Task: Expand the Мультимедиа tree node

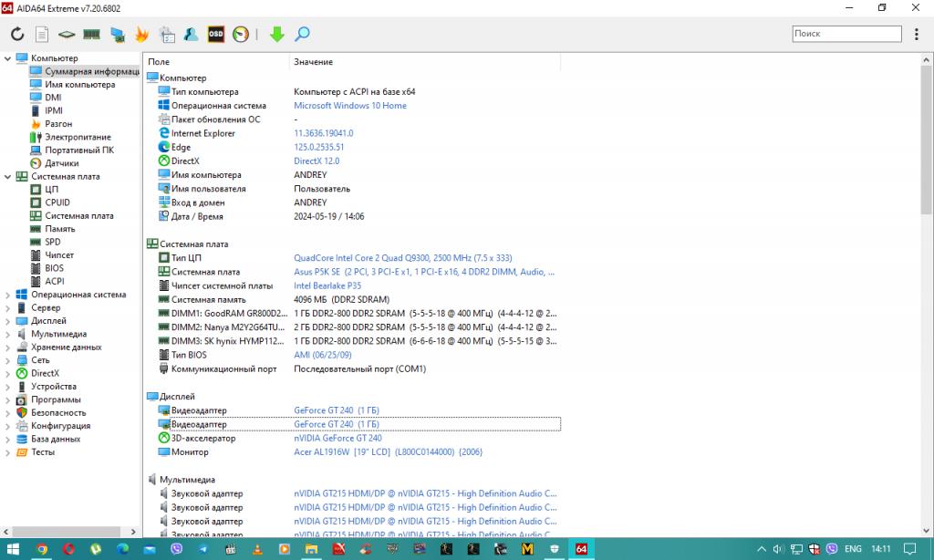Action: coord(8,334)
